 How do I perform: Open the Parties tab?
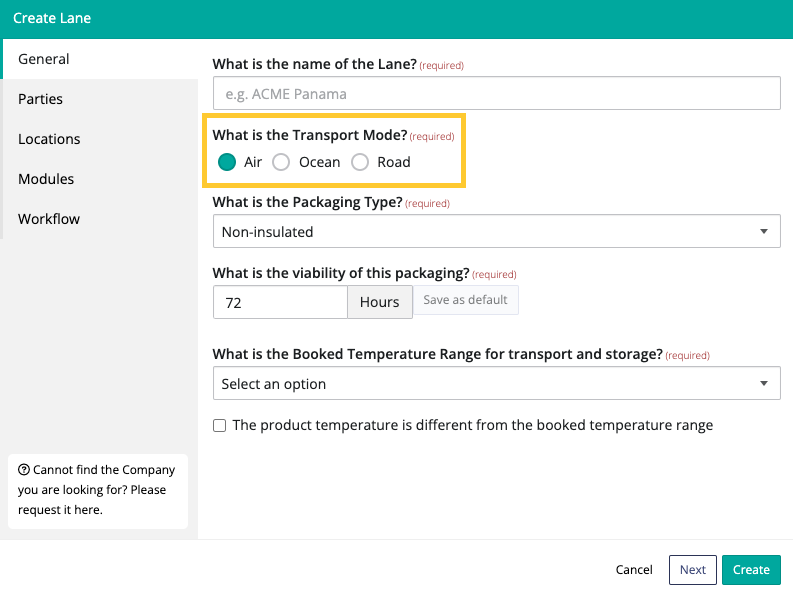click(x=41, y=99)
